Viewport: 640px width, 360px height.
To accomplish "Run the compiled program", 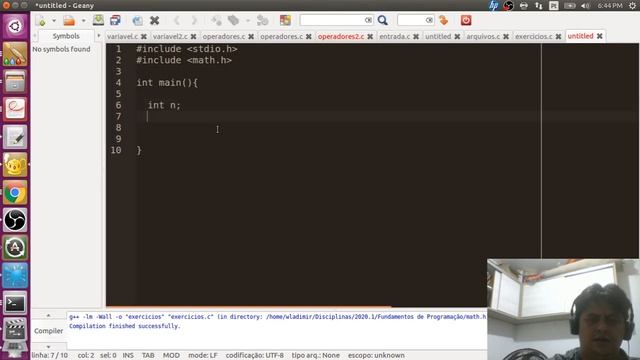I will point(262,20).
